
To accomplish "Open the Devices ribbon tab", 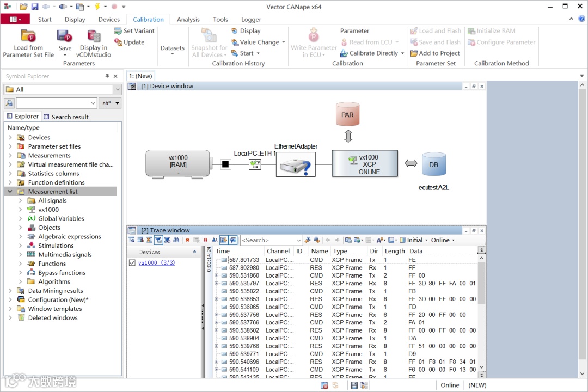I will point(109,20).
